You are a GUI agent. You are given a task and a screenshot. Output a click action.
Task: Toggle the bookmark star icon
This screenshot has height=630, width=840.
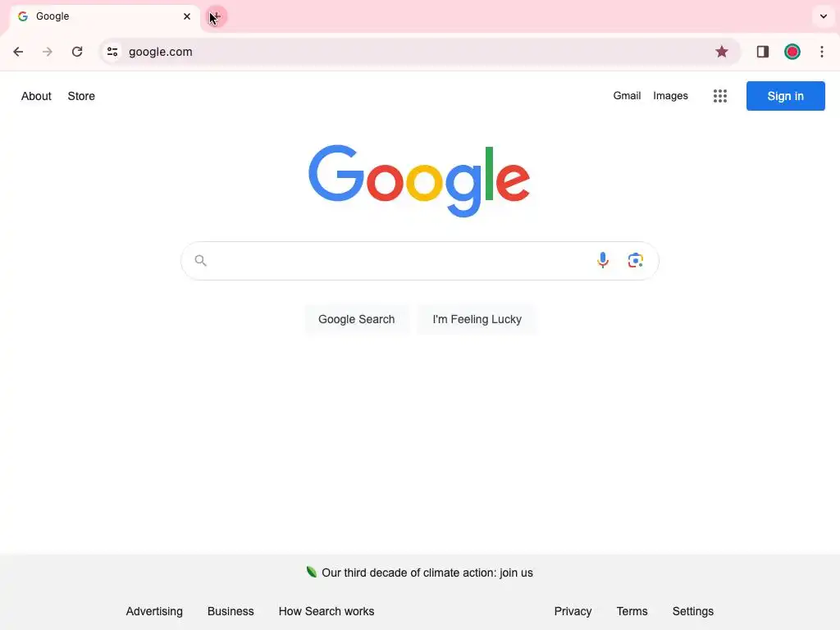(722, 52)
